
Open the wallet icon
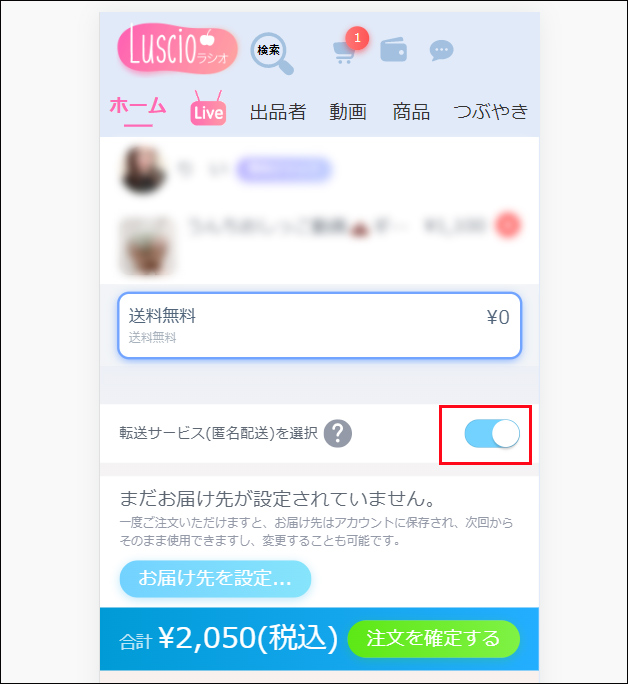tap(393, 49)
